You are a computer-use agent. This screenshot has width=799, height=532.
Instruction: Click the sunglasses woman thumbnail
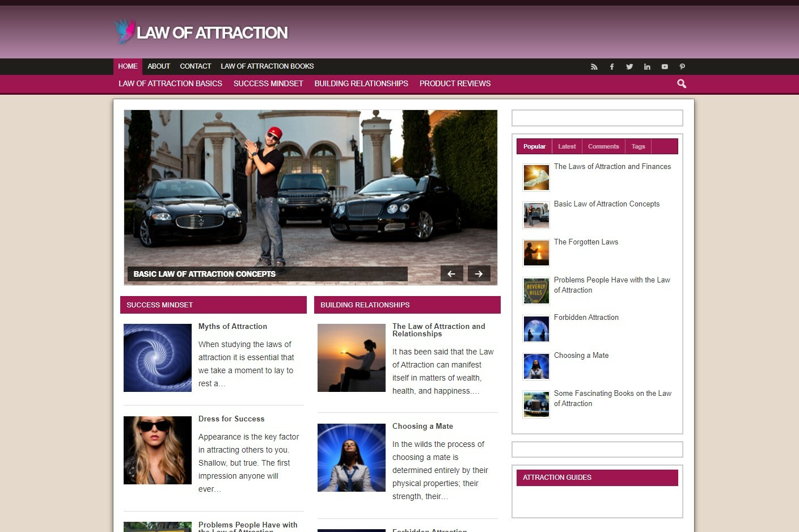(x=158, y=450)
